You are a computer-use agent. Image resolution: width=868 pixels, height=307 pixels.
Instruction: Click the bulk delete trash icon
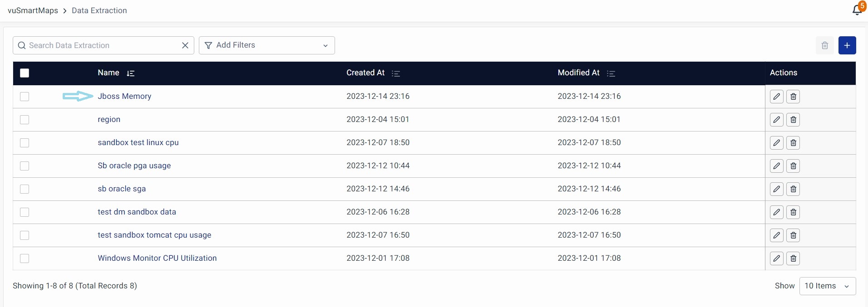824,45
